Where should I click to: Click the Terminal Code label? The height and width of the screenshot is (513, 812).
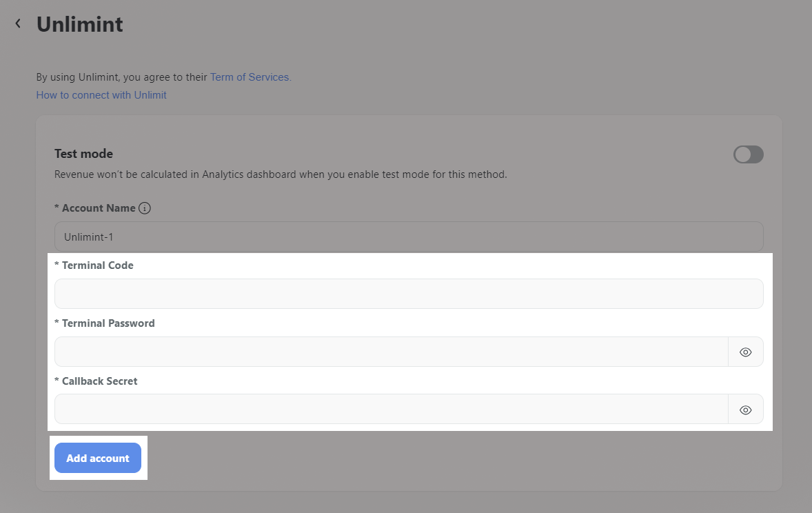(x=94, y=265)
